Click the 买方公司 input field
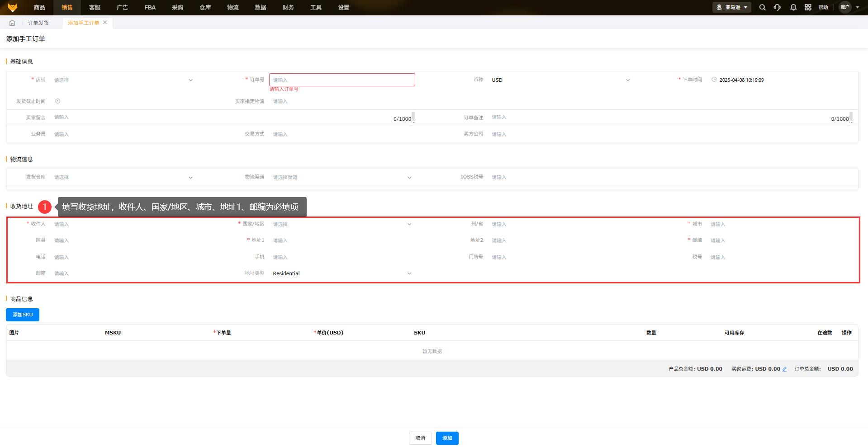868x447 pixels. coord(561,134)
